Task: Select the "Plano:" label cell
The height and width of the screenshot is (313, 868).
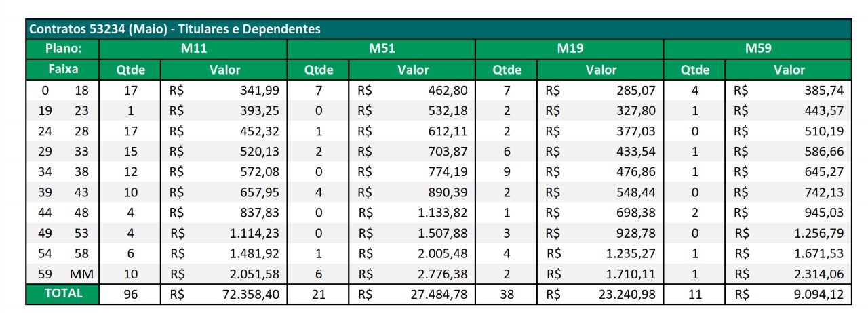Action: [63, 49]
